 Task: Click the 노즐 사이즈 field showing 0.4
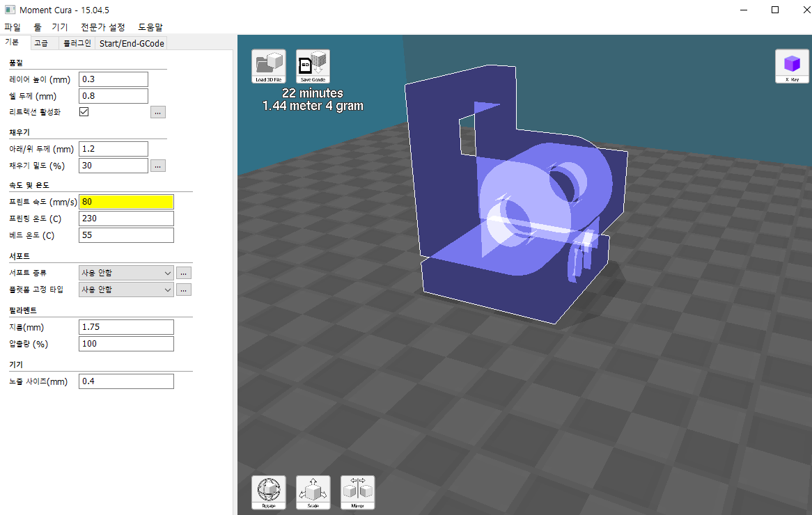(x=126, y=381)
